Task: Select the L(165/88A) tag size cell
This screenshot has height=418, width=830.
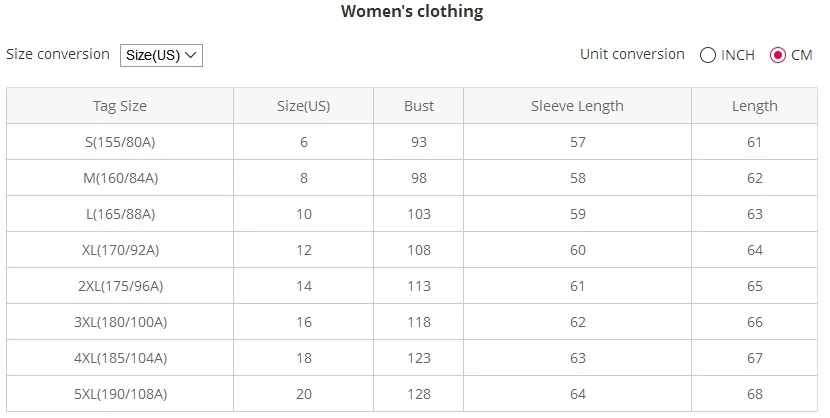Action: pos(120,214)
